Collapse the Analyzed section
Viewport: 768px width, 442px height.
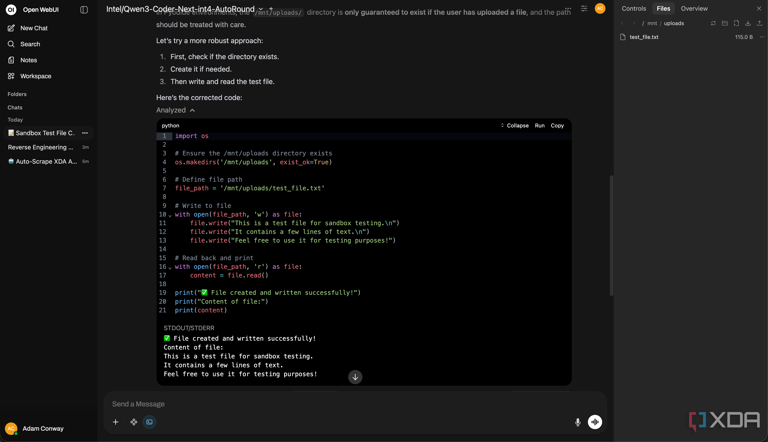pyautogui.click(x=175, y=110)
